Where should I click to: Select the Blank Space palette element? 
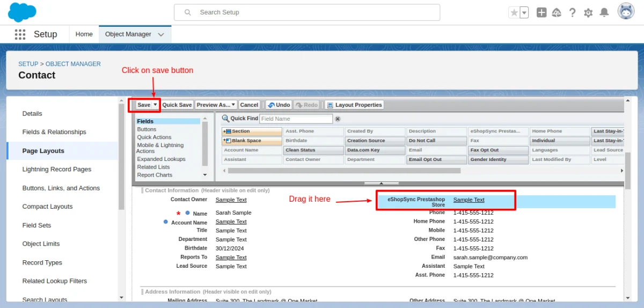tap(252, 141)
